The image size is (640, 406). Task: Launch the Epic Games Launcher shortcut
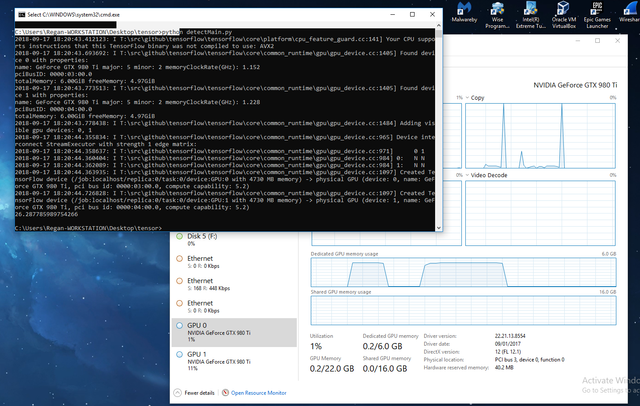tap(597, 15)
